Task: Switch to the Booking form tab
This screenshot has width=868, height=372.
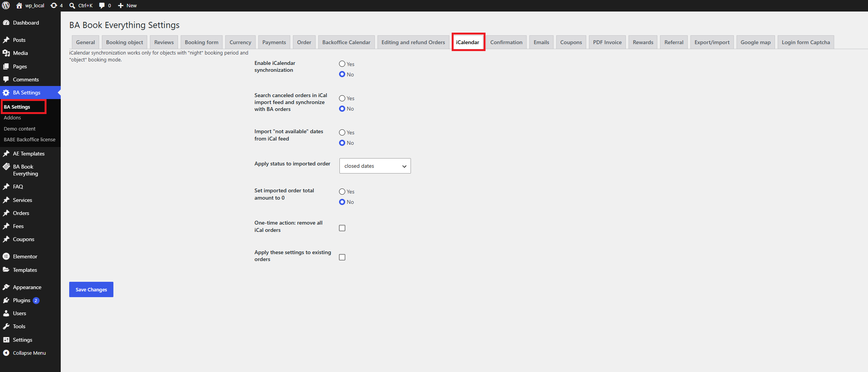Action: (201, 42)
